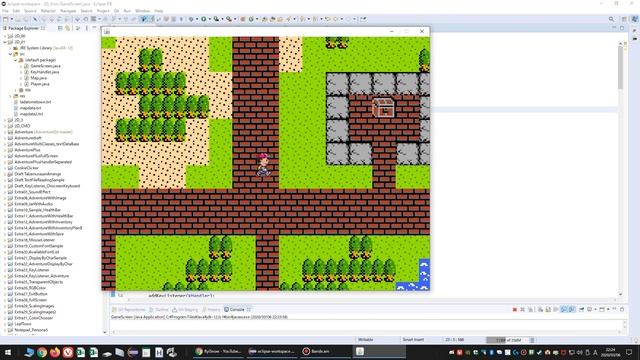640x360 pixels.
Task: Click the player character in game window
Action: 264,165
